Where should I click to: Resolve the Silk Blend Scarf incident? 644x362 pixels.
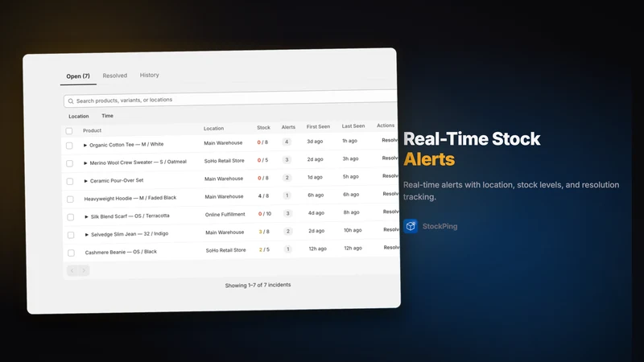point(391,212)
